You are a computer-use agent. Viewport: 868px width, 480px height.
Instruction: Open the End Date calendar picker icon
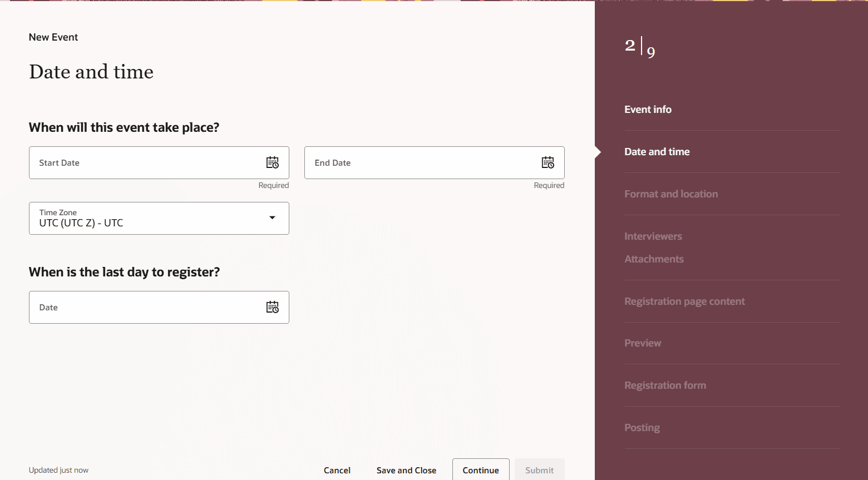tap(548, 162)
